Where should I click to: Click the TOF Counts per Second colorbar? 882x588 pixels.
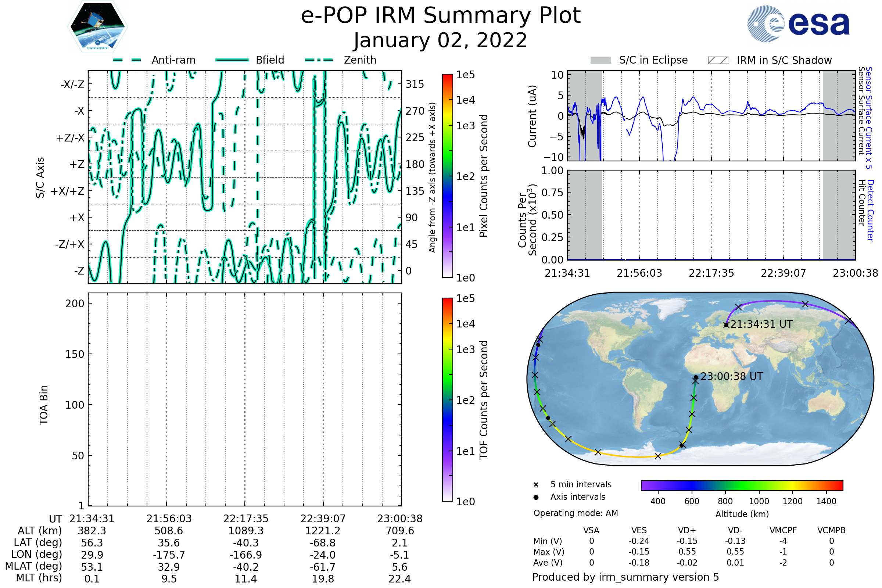click(x=447, y=399)
